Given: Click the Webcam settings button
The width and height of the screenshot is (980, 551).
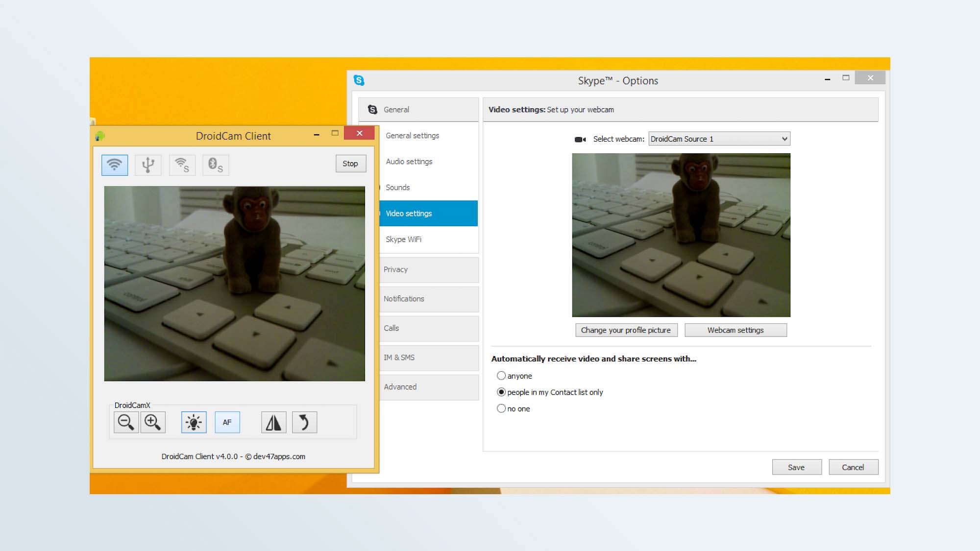Looking at the screenshot, I should [x=735, y=330].
